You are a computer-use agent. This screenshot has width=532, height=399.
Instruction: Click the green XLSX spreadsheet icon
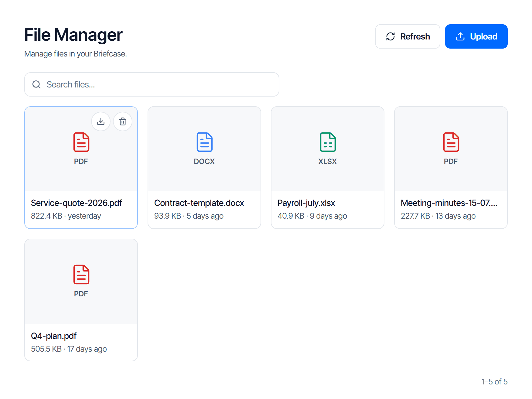point(328,142)
